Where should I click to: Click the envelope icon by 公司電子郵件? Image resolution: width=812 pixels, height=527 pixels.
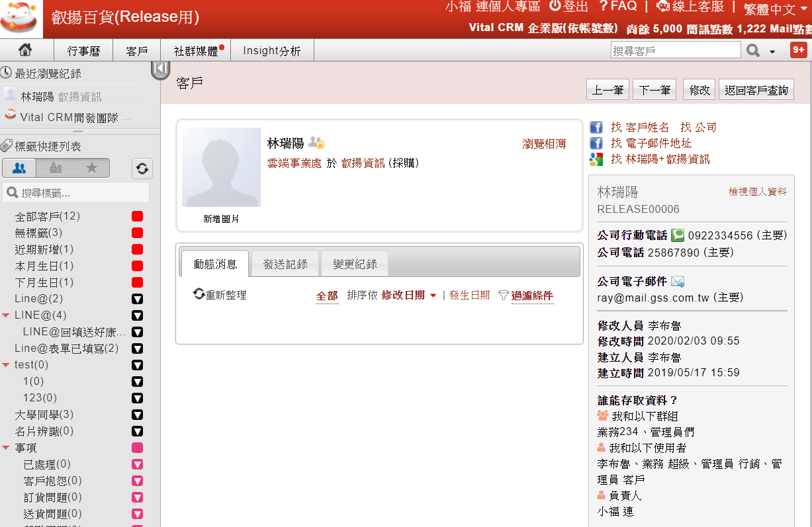pyautogui.click(x=678, y=282)
